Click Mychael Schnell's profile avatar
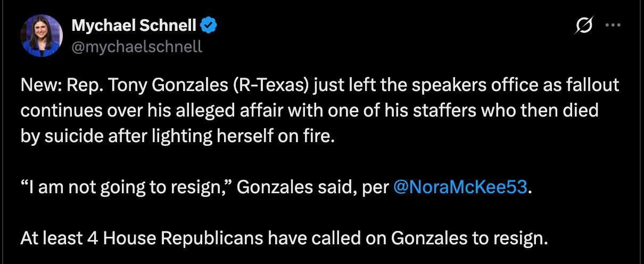 tap(42, 36)
